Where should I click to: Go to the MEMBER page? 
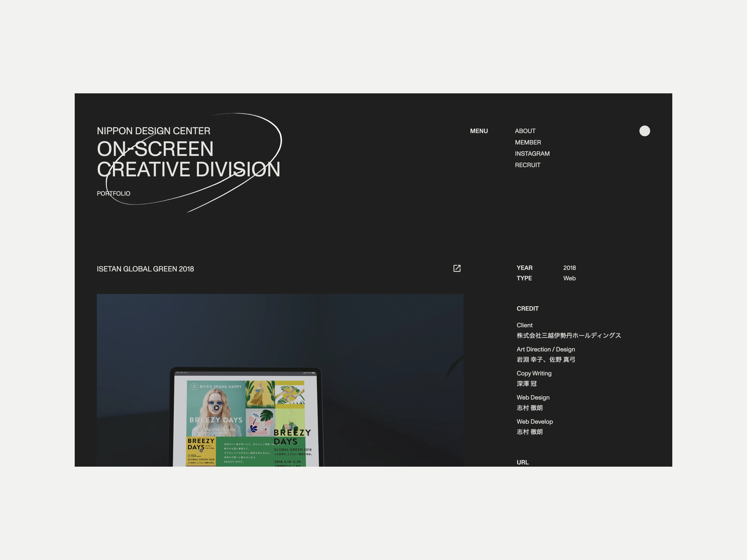click(528, 142)
